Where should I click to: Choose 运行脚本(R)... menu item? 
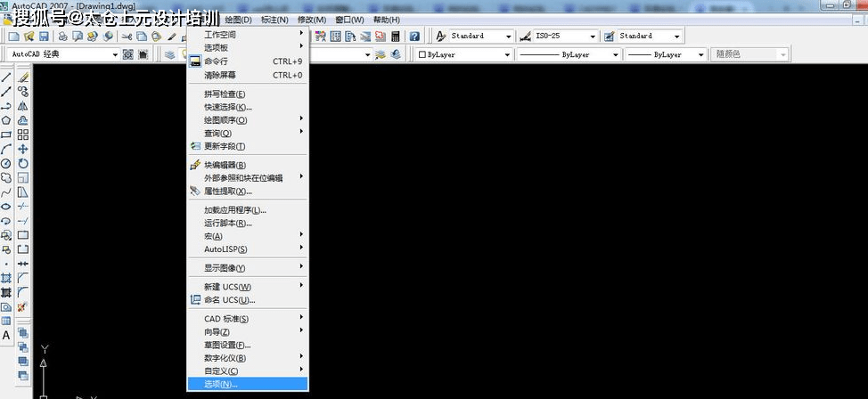(248, 223)
